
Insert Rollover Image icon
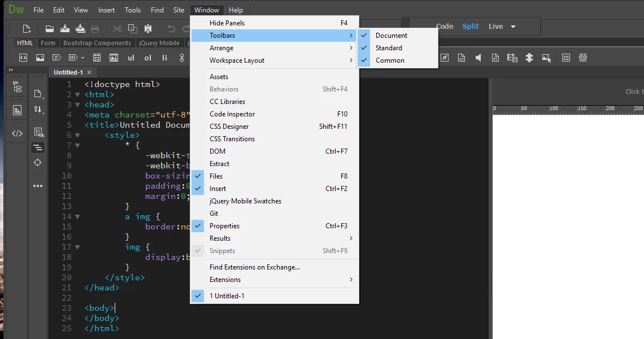[x=546, y=58]
